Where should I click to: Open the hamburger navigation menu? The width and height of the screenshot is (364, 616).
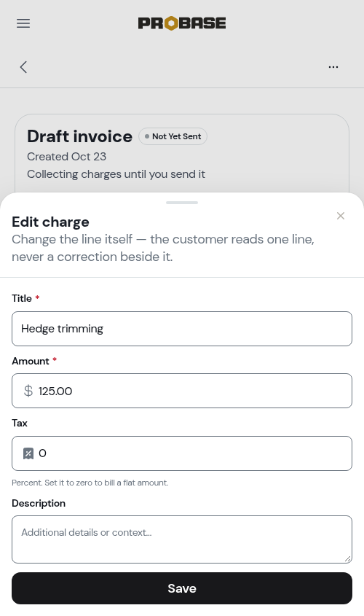pyautogui.click(x=23, y=23)
